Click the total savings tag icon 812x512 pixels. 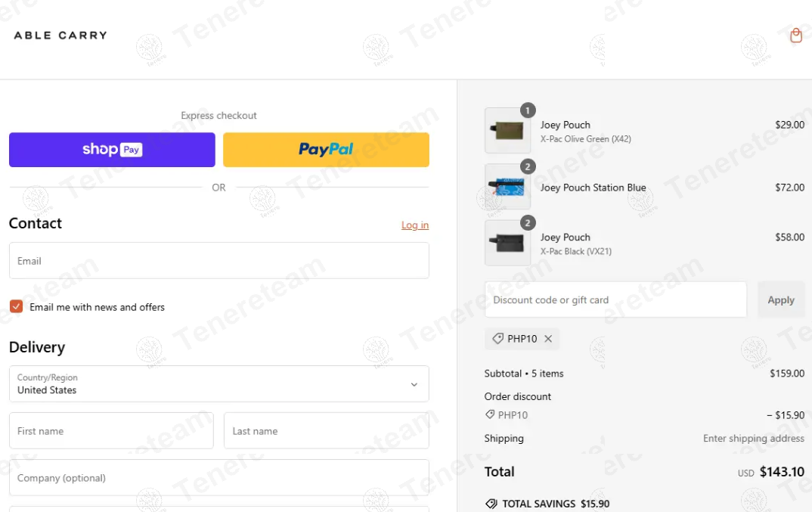pos(491,504)
